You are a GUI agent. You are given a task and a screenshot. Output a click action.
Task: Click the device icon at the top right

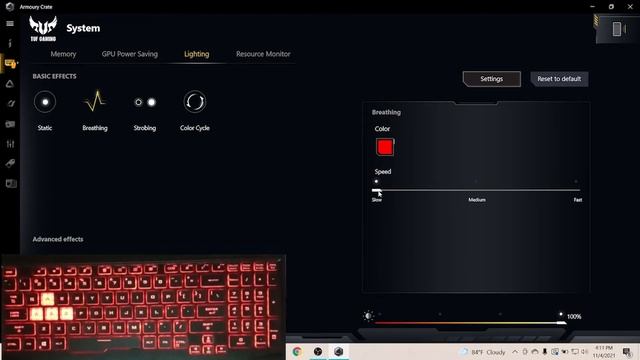(618, 29)
